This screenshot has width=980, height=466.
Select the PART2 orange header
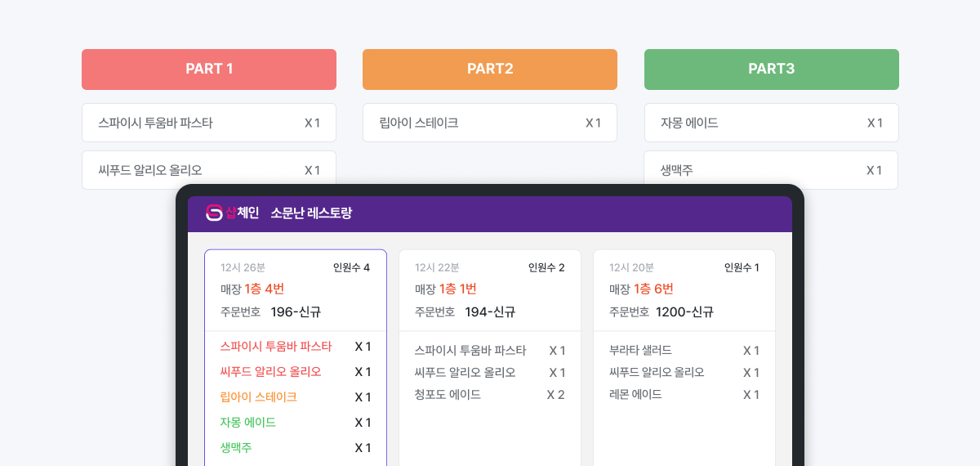pyautogui.click(x=490, y=69)
